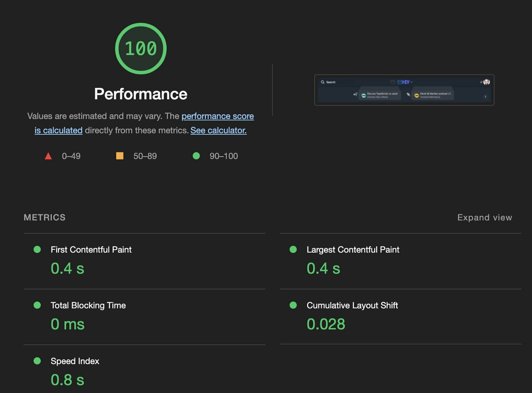Click the 0.028 layout shift value
The height and width of the screenshot is (393, 532).
coord(326,324)
